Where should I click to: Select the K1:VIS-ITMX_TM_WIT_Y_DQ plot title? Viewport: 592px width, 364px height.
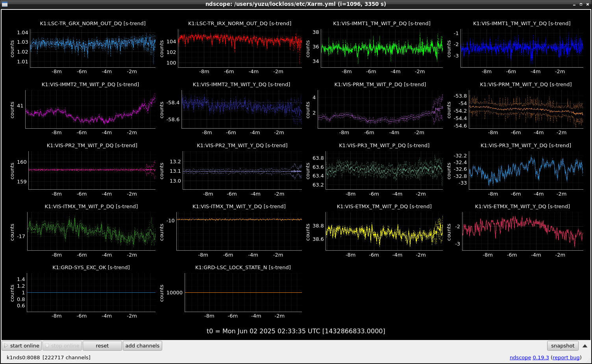pyautogui.click(x=239, y=206)
